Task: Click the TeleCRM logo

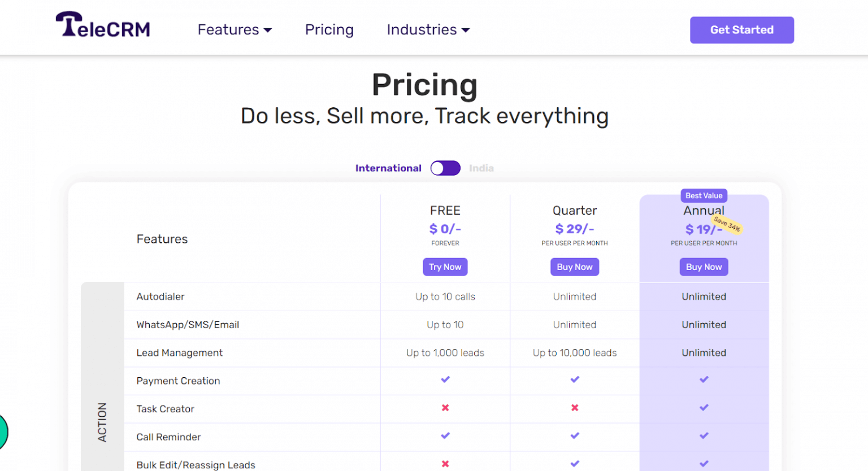Action: pyautogui.click(x=103, y=25)
